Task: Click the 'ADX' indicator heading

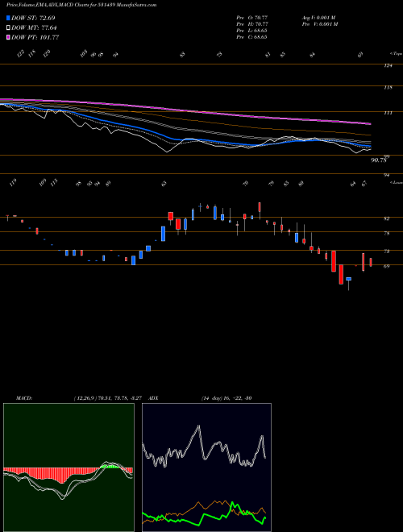Action: (153, 398)
